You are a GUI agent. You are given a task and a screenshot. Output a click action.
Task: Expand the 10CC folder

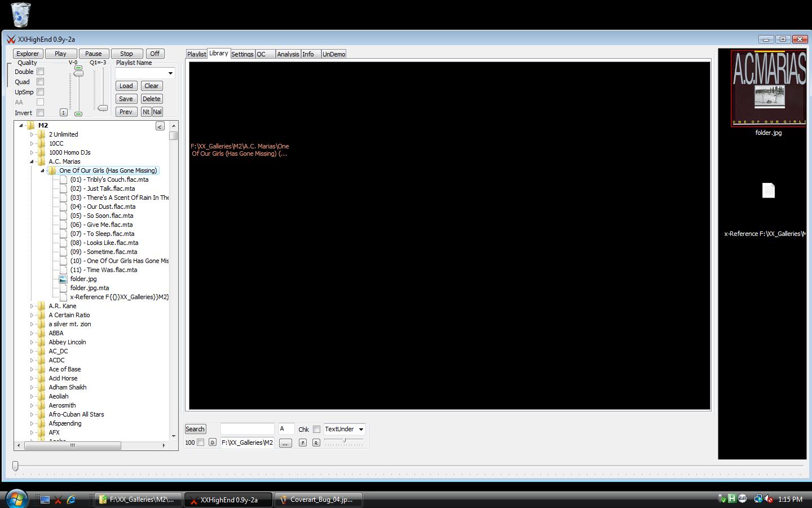(32, 143)
